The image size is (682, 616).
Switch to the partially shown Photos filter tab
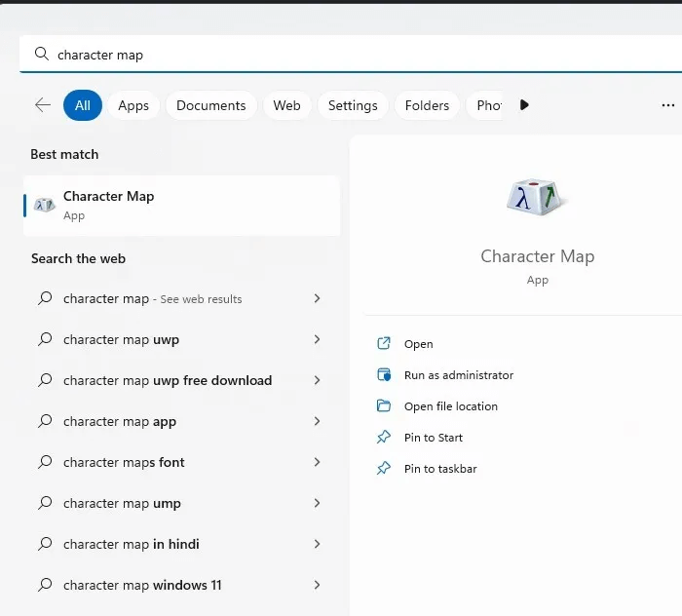(x=484, y=105)
